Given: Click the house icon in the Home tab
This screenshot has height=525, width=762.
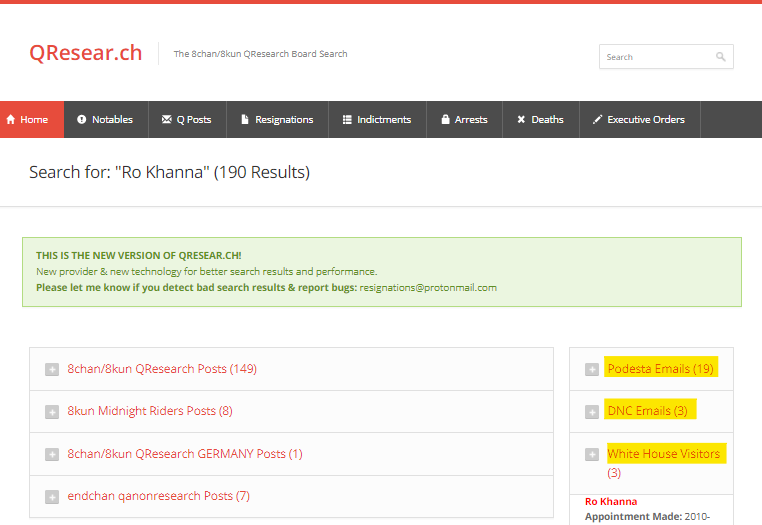Looking at the screenshot, I should point(11,120).
